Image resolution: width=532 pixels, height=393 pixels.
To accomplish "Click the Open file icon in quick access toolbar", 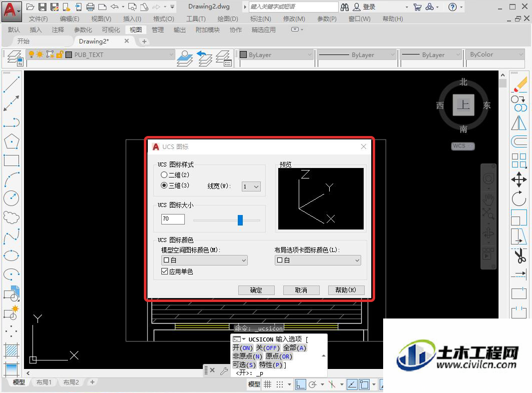I will [x=30, y=7].
